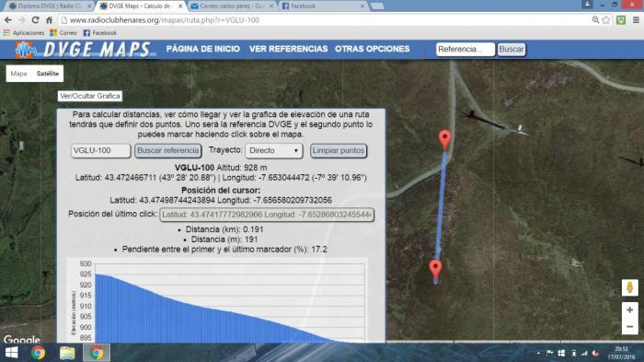Click the Limpiar puntos button
The width and height of the screenshot is (644, 362).
(338, 150)
